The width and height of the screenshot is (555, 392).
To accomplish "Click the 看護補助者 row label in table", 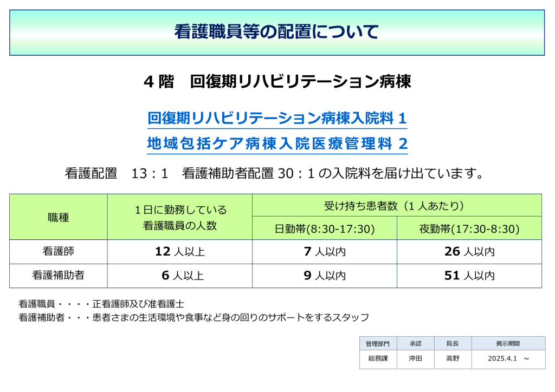I will point(59,276).
